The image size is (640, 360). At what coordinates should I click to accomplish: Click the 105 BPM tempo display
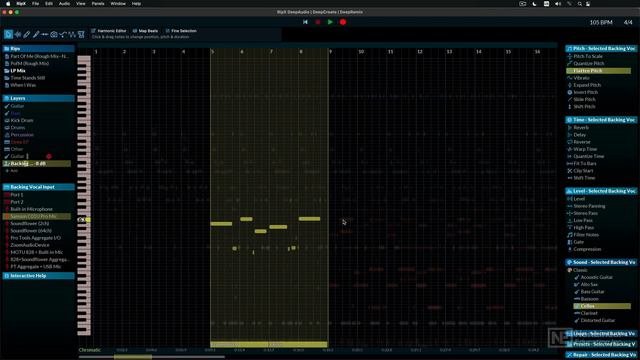(601, 22)
